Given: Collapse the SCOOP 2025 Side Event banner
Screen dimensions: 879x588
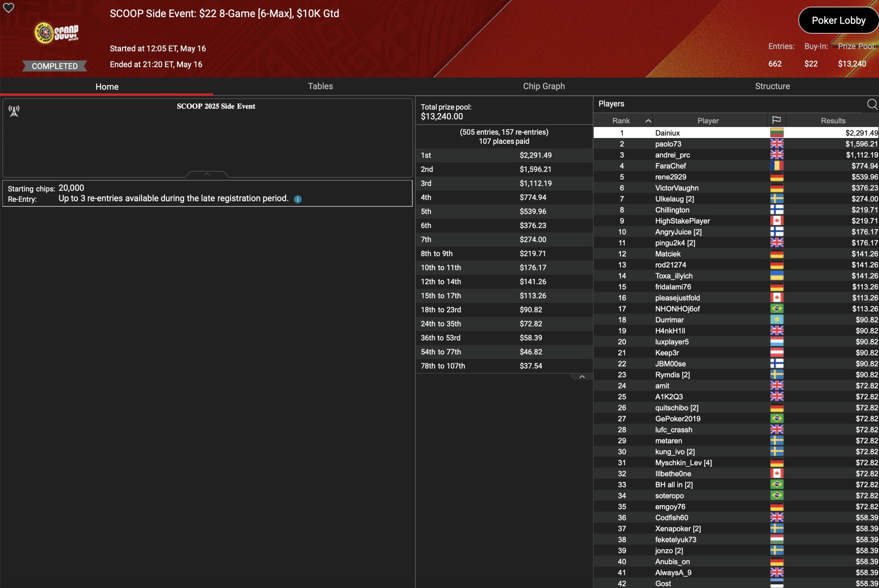Looking at the screenshot, I should coord(207,174).
